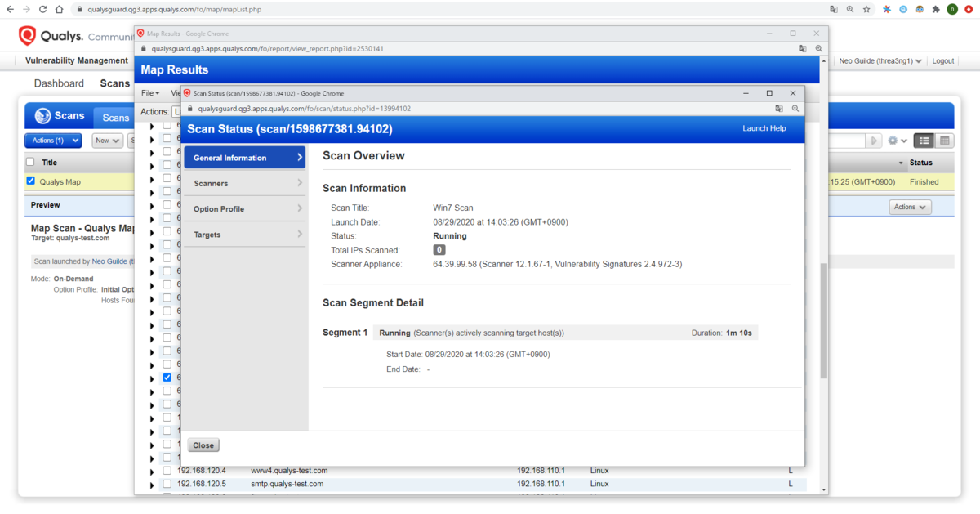Image resolution: width=980 pixels, height=514 pixels.
Task: Open Actions (1) dropdown
Action: [53, 141]
